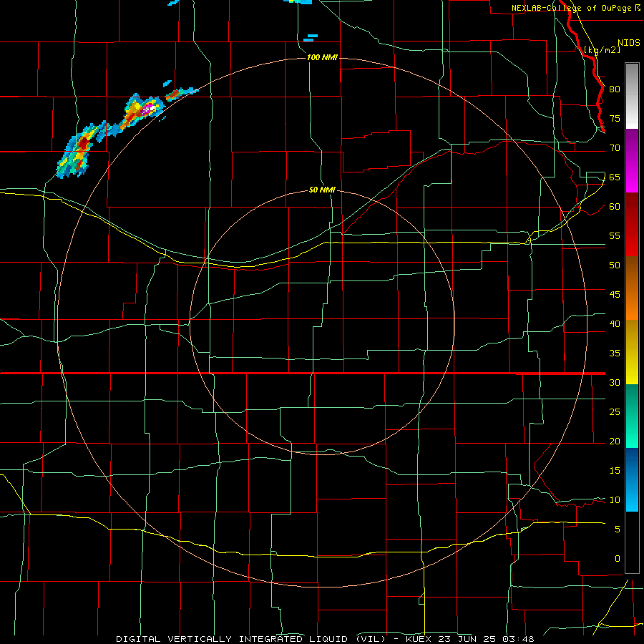Click the scale value 60

pos(615,206)
